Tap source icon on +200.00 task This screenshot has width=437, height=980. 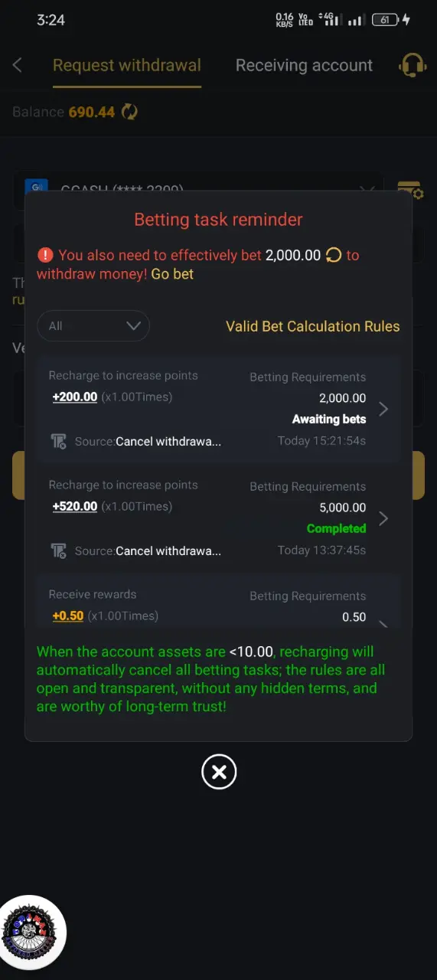click(x=59, y=442)
